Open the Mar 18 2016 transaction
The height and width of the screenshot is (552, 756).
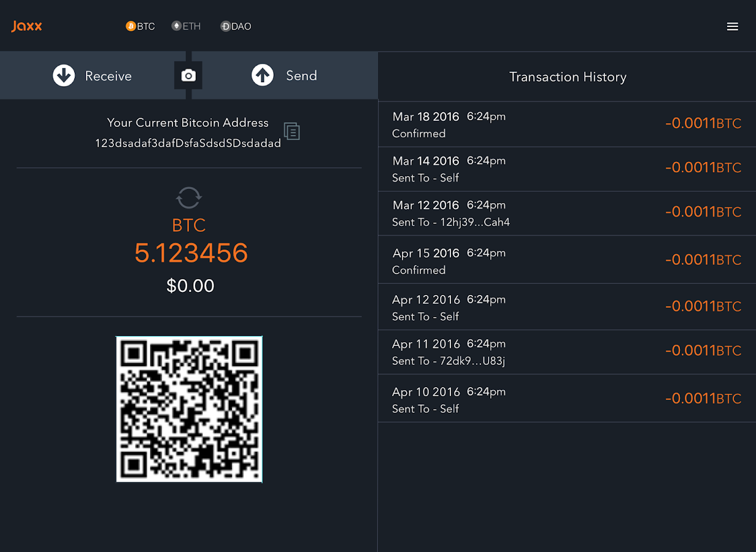click(x=567, y=125)
